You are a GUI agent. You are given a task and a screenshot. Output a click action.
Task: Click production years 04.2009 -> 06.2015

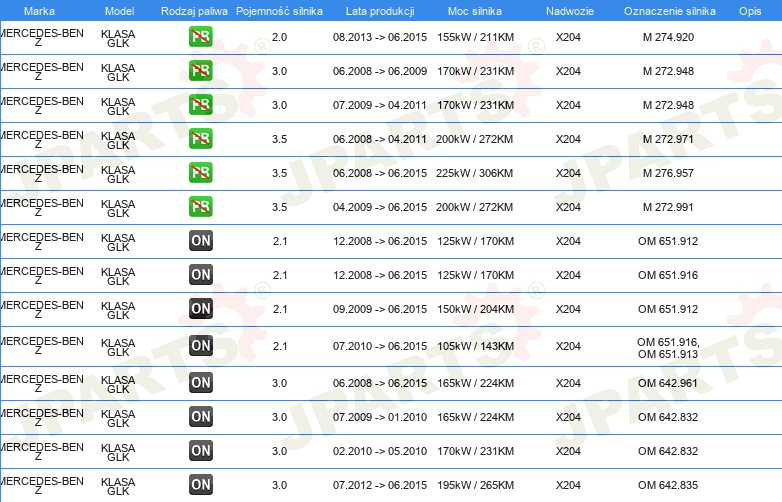pos(380,207)
